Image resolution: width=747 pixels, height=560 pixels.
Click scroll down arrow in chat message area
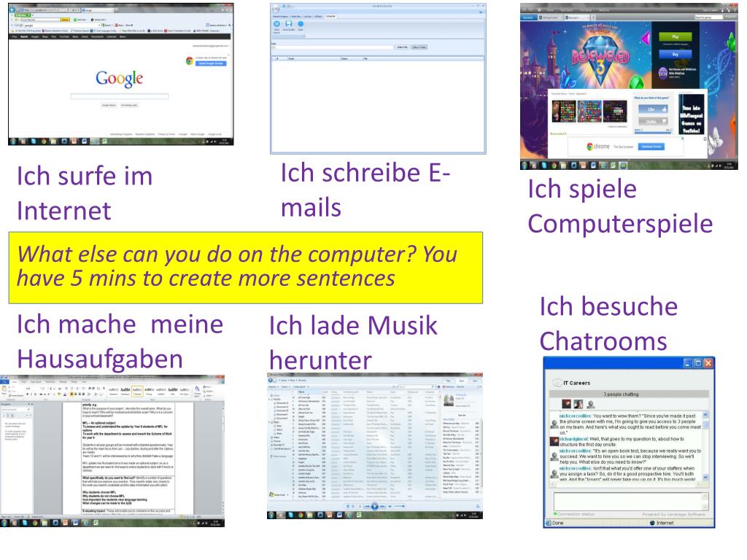[x=705, y=477]
